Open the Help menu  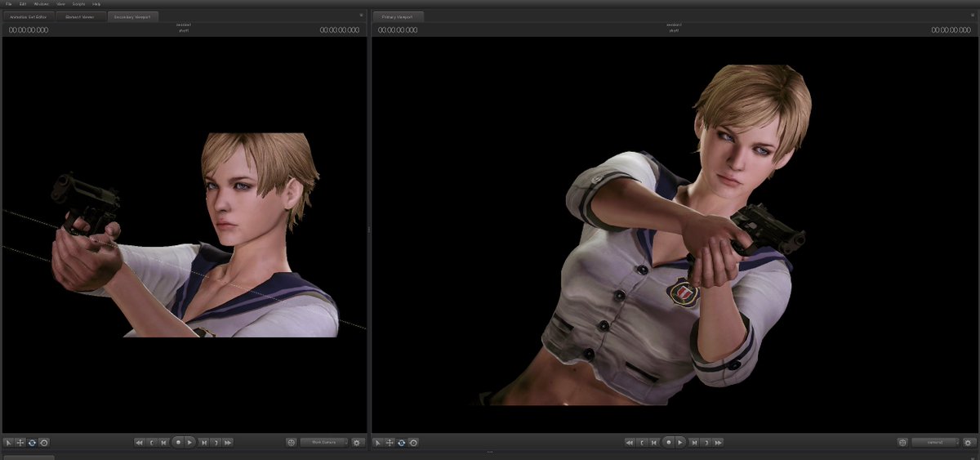pos(96,4)
